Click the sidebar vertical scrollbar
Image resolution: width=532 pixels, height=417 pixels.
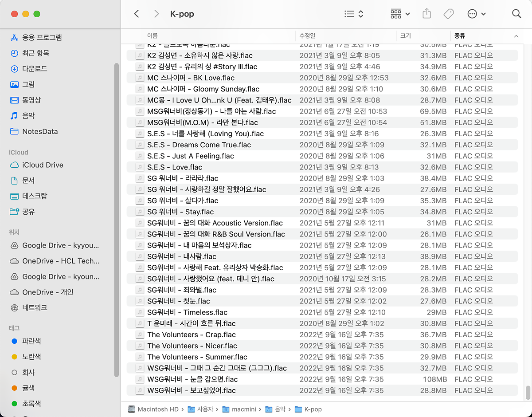click(117, 220)
